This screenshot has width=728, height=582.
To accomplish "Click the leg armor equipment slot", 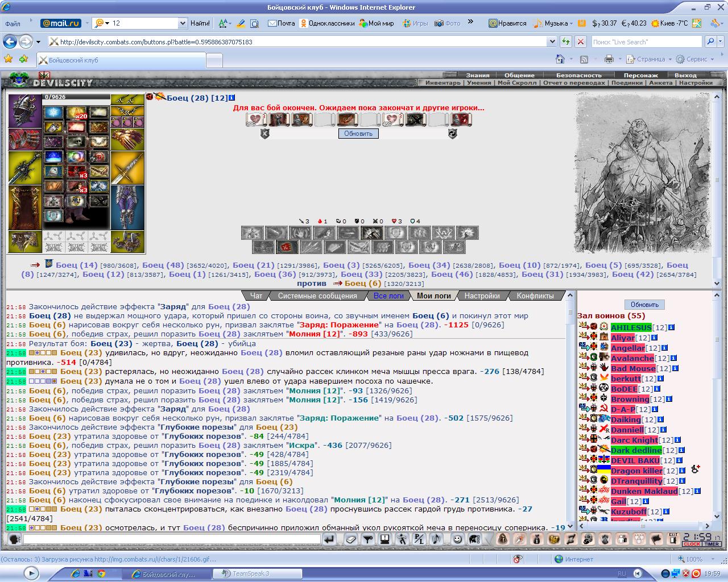I will [x=127, y=207].
